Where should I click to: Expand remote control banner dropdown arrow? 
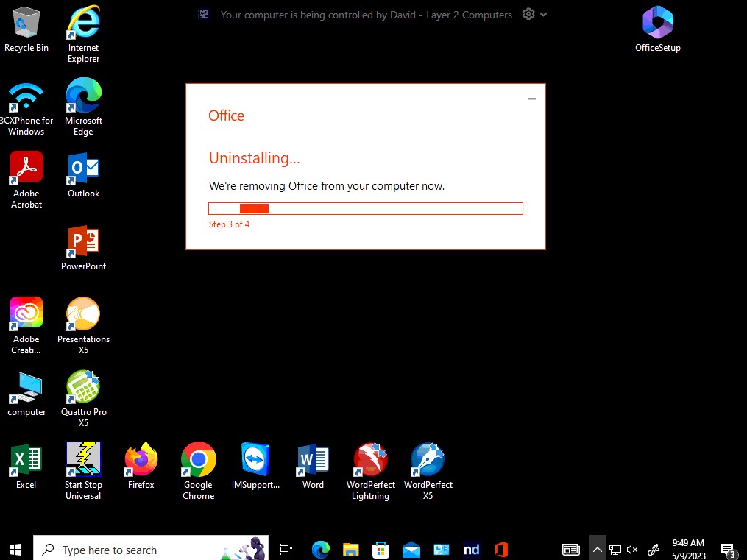[x=544, y=14]
